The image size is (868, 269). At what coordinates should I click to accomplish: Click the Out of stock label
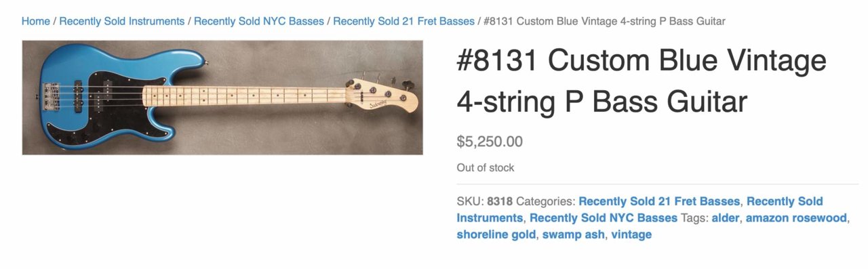pyautogui.click(x=486, y=167)
